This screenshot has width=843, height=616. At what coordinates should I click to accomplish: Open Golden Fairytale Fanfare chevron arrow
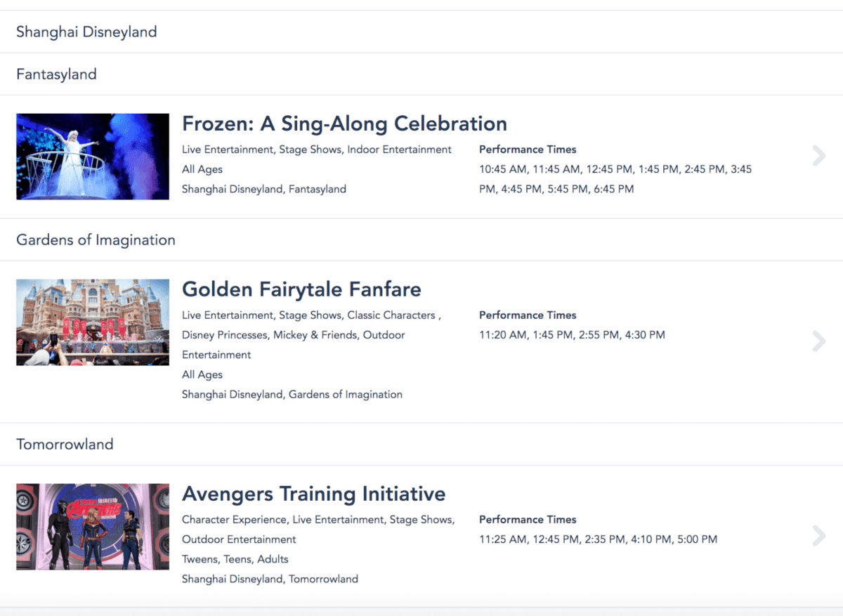pyautogui.click(x=818, y=341)
